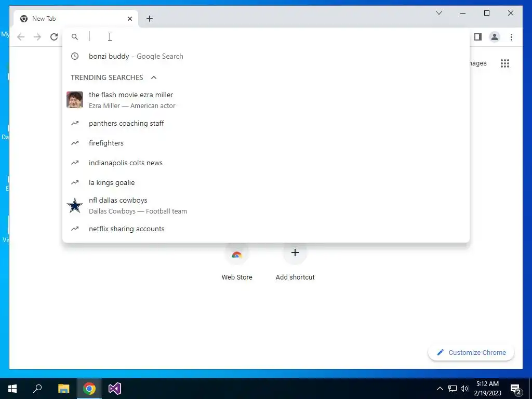Open the Web Store shortcut
Image resolution: width=532 pixels, height=399 pixels.
[x=237, y=262]
